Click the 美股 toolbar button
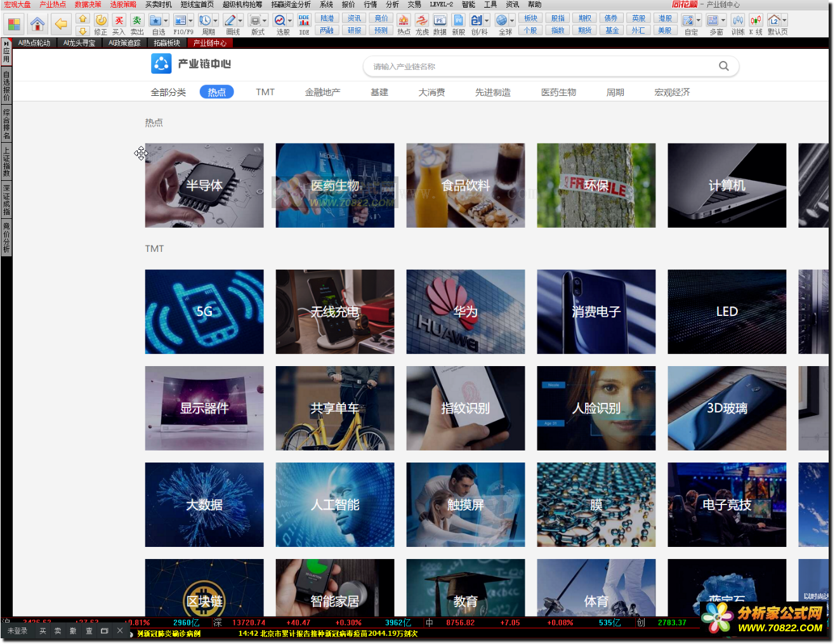The width and height of the screenshot is (835, 644). [665, 30]
